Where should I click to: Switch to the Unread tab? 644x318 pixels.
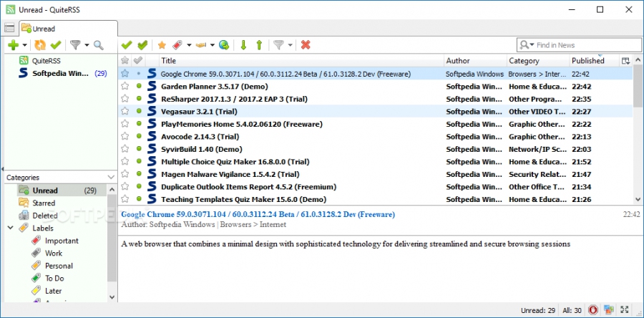pyautogui.click(x=68, y=29)
